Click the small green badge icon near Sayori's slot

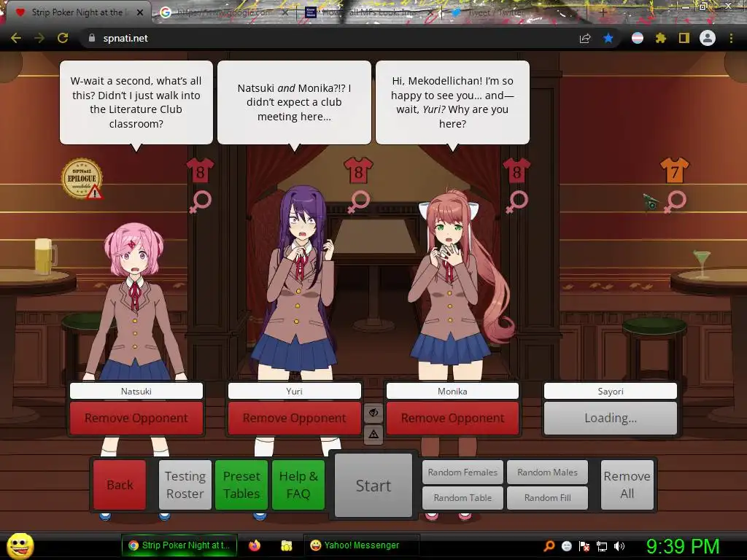point(651,202)
